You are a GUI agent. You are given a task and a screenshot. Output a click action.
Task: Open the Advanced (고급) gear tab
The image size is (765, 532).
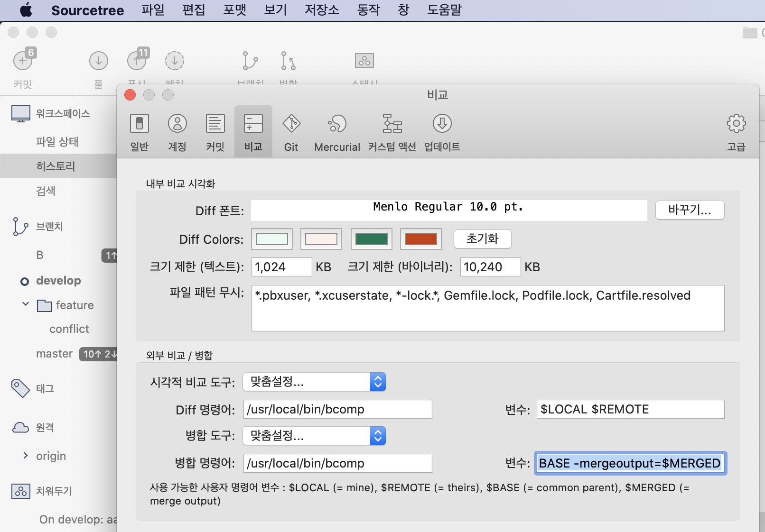(x=736, y=132)
